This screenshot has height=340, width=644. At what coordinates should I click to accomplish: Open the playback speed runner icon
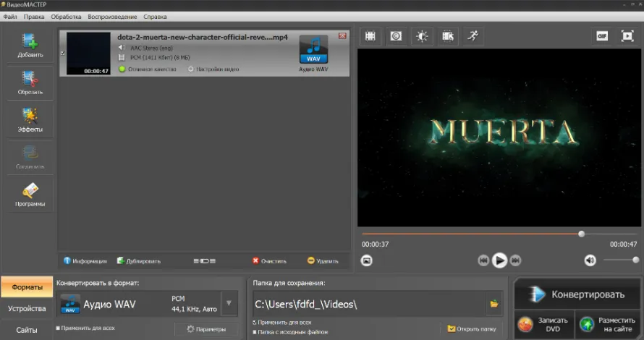473,36
